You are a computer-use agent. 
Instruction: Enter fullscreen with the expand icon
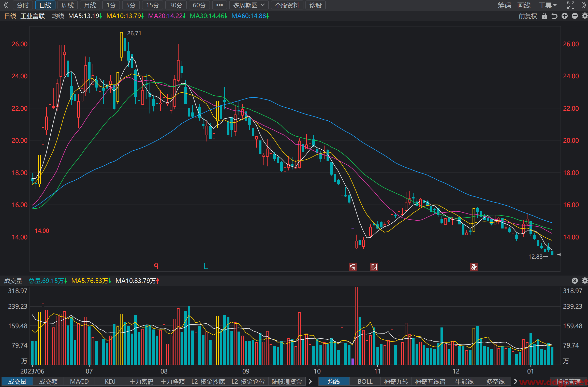pos(571,5)
